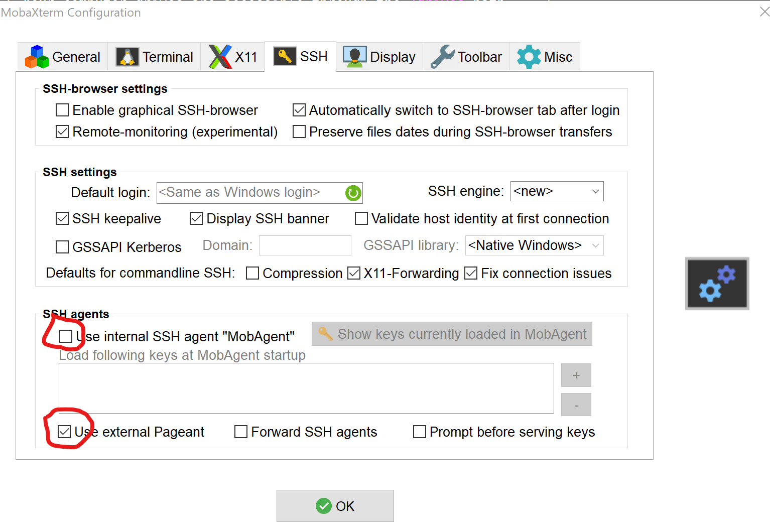Switch to the Terminal tab
Screen dimensions: 770x532
pyautogui.click(x=154, y=57)
